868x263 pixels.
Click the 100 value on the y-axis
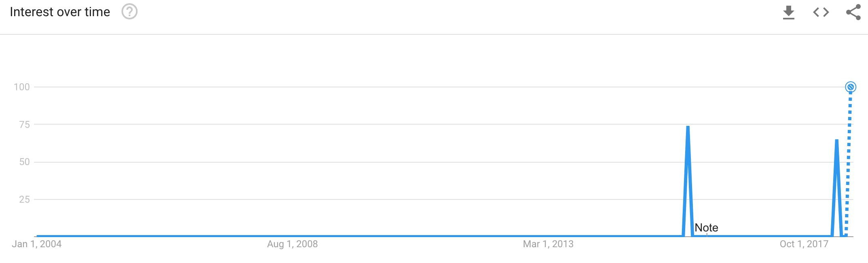(x=22, y=87)
